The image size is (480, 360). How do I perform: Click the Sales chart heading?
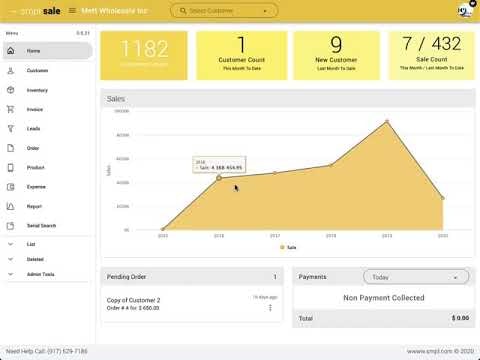pos(116,99)
